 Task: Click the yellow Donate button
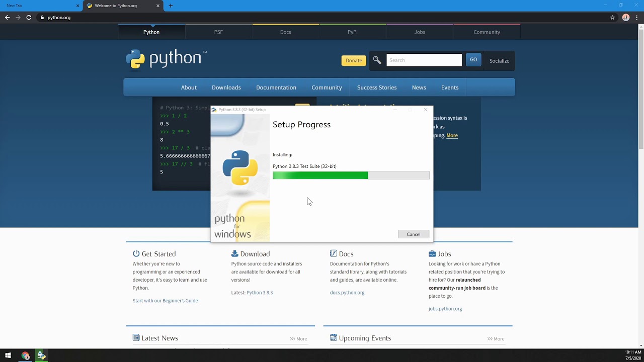(x=354, y=60)
